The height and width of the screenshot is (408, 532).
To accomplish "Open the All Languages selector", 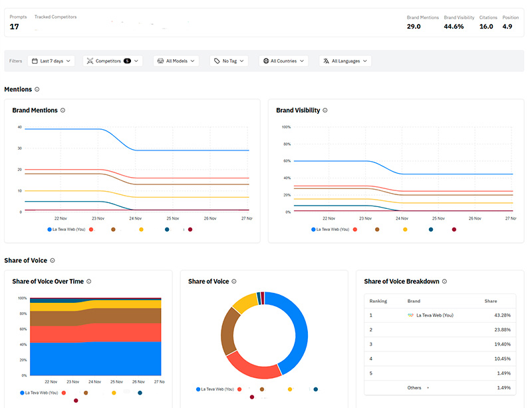I will [x=345, y=61].
